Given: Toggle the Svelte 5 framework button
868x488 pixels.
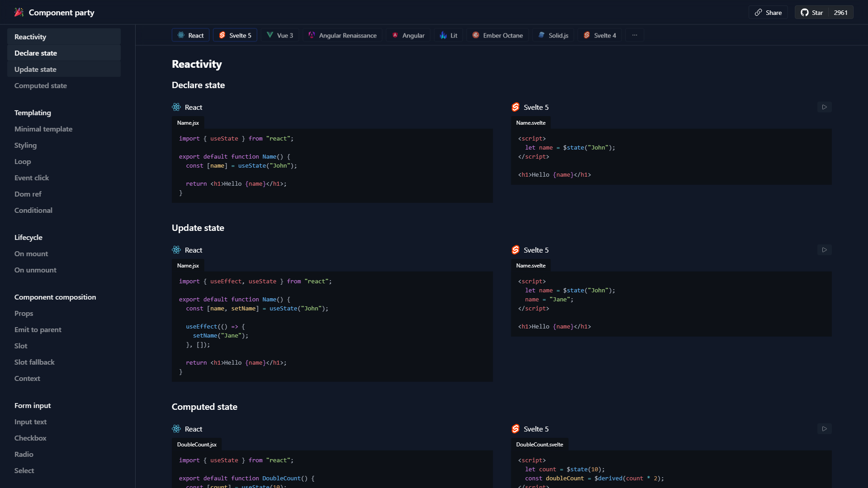Looking at the screenshot, I should tap(235, 35).
